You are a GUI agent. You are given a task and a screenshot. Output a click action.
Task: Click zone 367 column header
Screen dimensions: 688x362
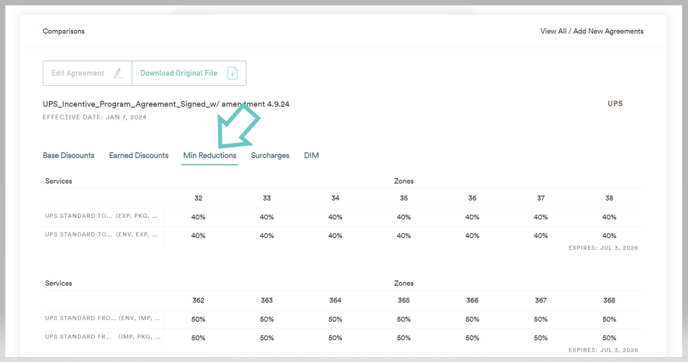point(541,301)
